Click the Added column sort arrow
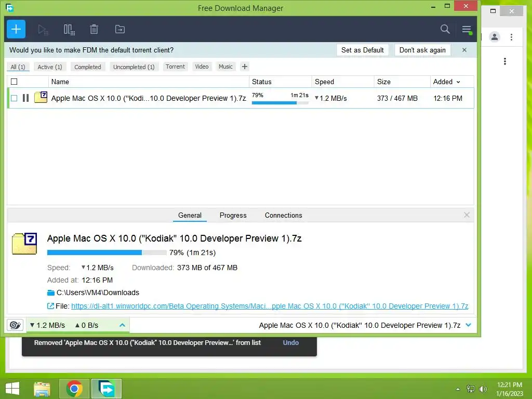 point(458,82)
